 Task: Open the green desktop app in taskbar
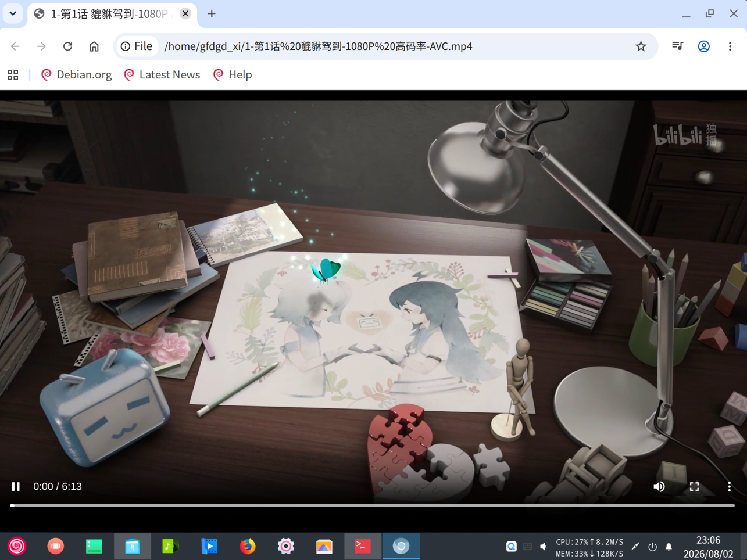pos(94,546)
